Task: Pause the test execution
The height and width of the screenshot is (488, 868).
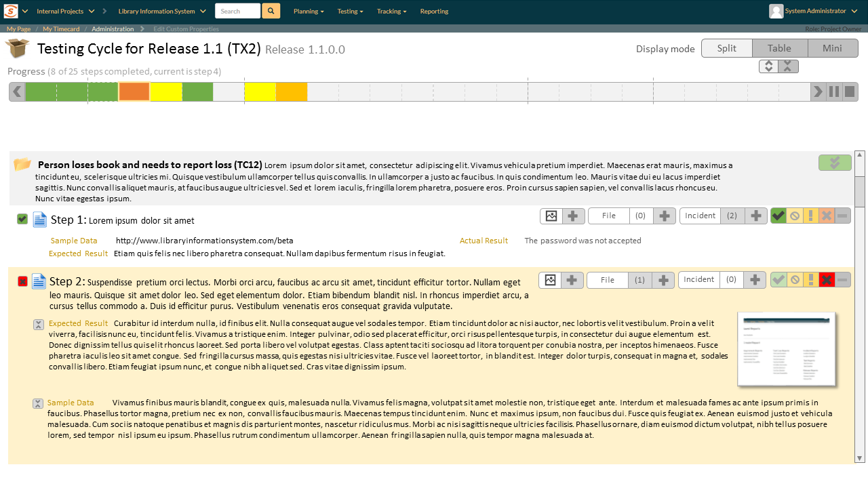Action: pyautogui.click(x=834, y=91)
